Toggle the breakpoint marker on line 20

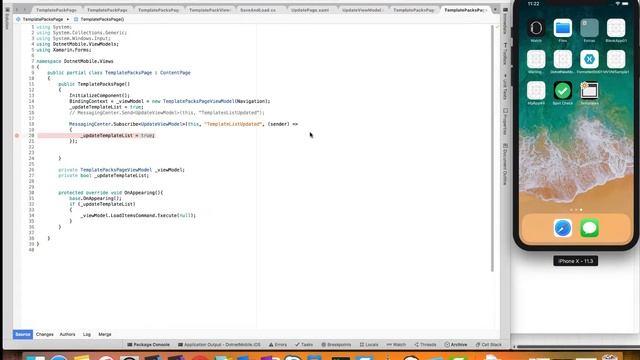coord(17,135)
